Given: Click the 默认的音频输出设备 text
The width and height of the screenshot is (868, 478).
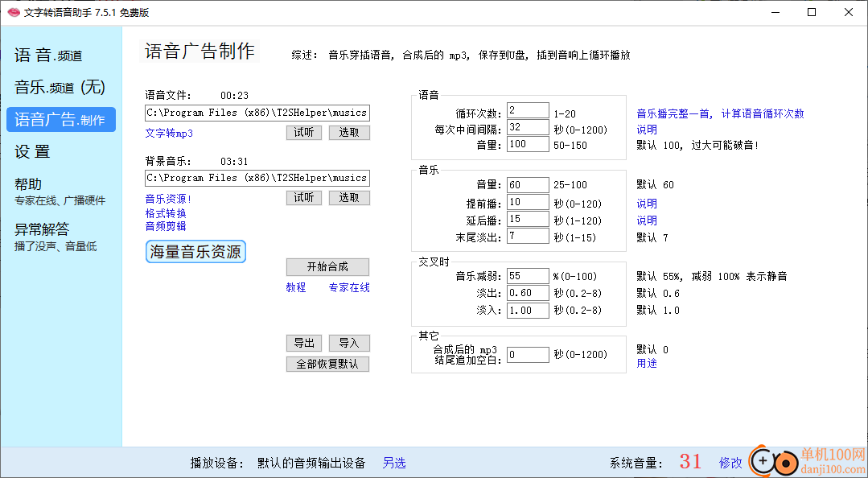Looking at the screenshot, I should click(x=311, y=463).
